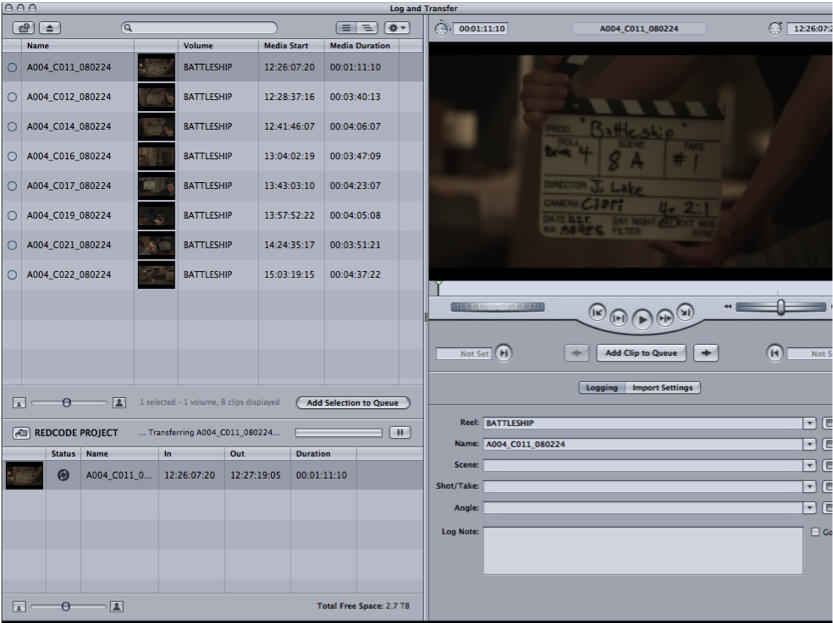
Task: Click small thumbnail icon in browse area
Action: [x=19, y=403]
